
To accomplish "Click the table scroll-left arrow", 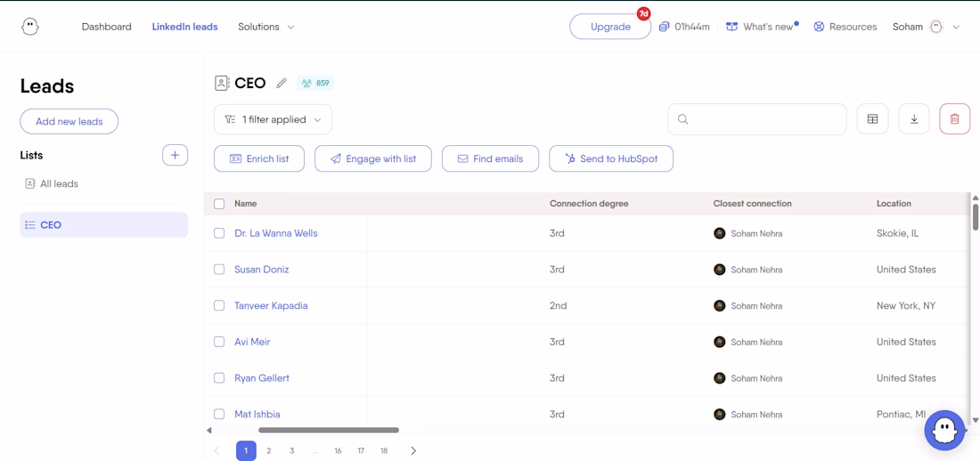I will [208, 430].
